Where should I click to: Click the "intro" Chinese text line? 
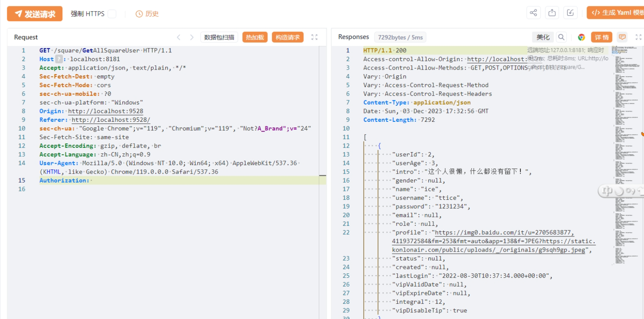(462, 172)
